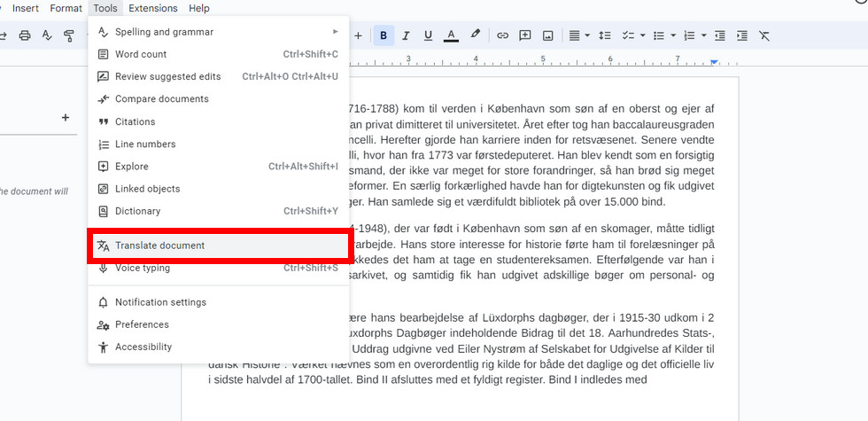Click ruler number 5

[x=543, y=58]
